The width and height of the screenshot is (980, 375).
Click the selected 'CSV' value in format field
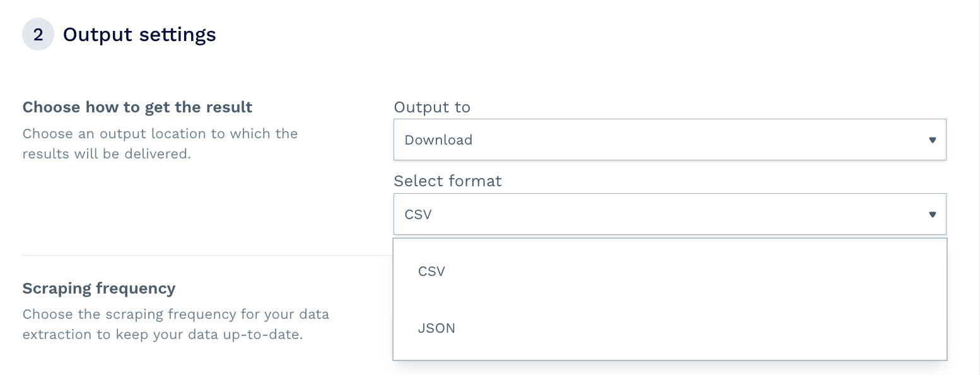(x=418, y=215)
